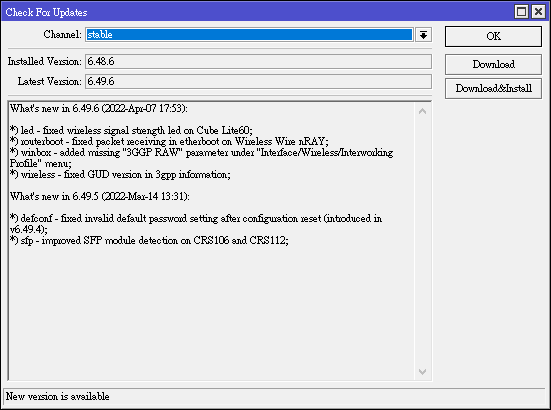This screenshot has width=551, height=410.
Task: Click the "Channel:" label
Action: point(63,34)
